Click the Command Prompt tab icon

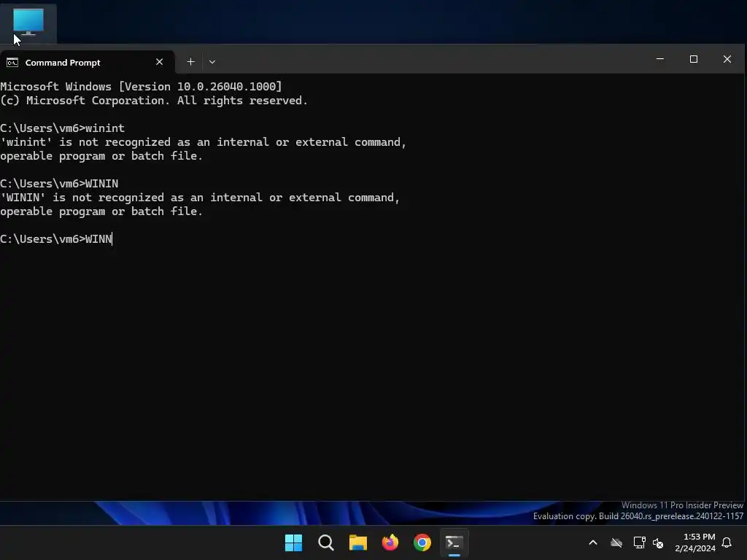pos(12,63)
